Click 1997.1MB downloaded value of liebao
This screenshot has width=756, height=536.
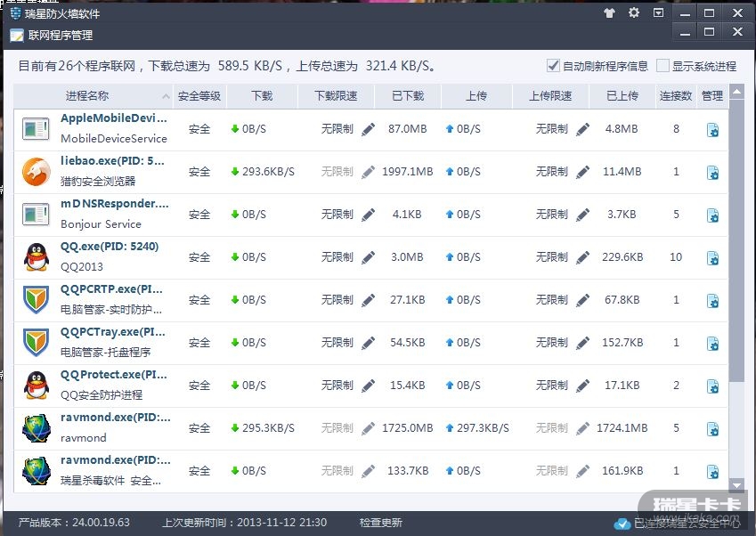point(408,172)
